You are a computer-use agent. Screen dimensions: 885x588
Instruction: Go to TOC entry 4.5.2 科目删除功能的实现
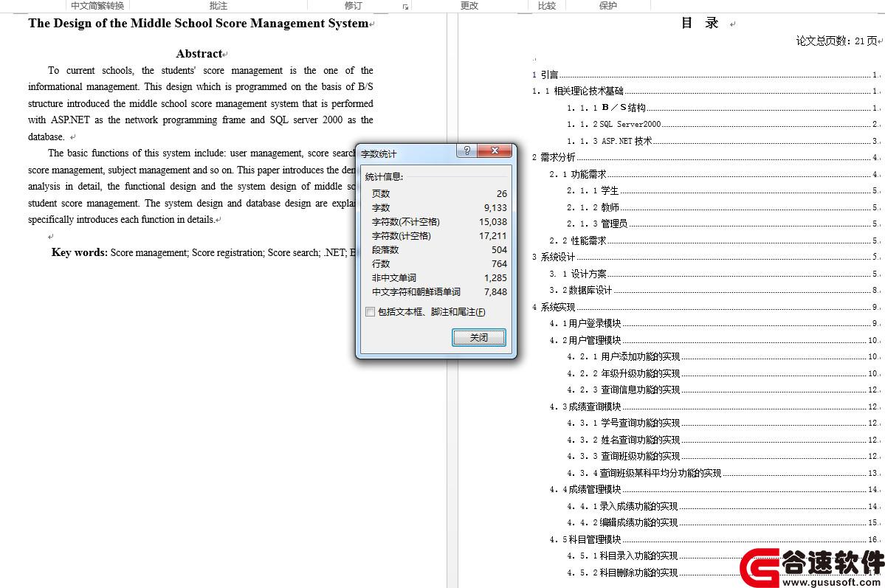[x=723, y=573]
